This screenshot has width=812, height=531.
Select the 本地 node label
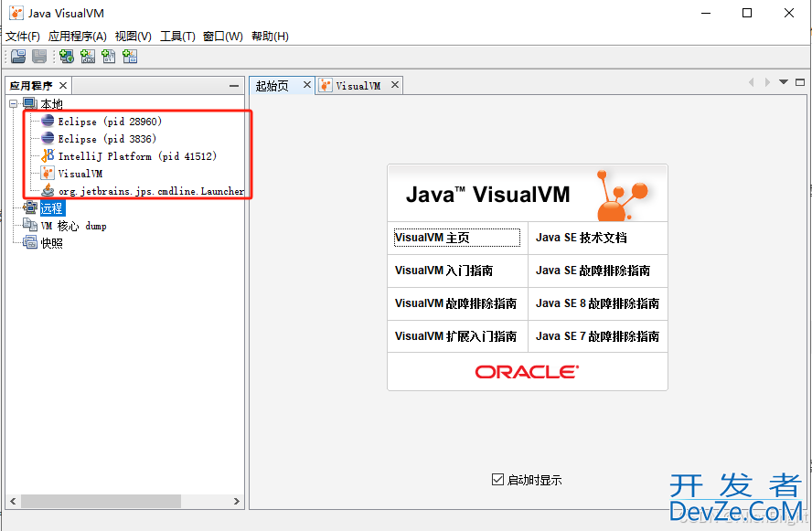(x=52, y=104)
